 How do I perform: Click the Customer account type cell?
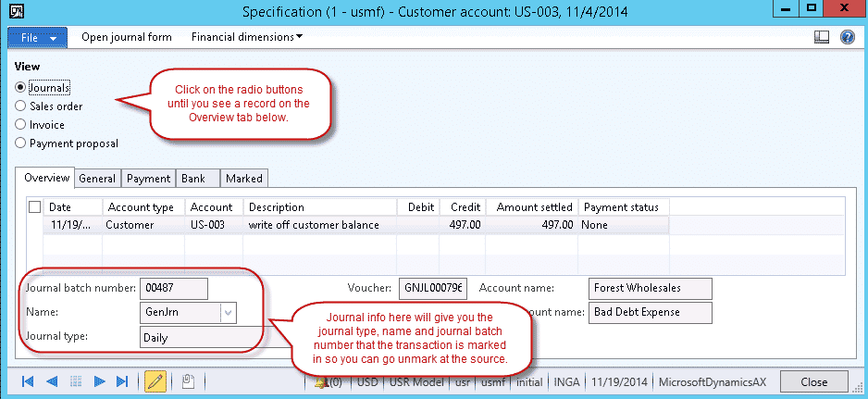pos(144,225)
